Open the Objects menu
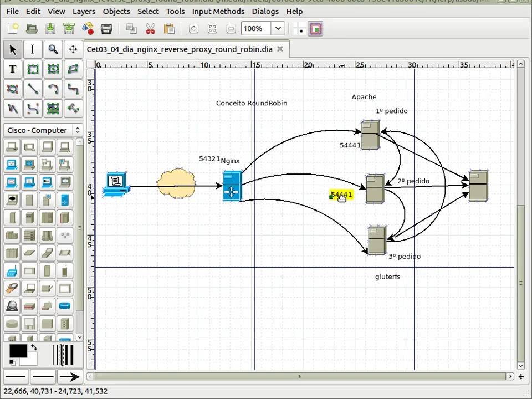 click(116, 11)
